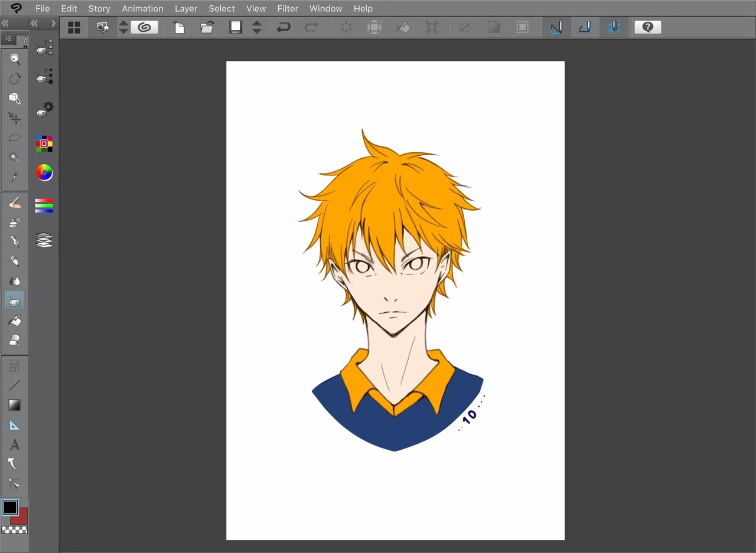The width and height of the screenshot is (756, 553).
Task: Collapse the tool palette with double chevron
Action: point(5,23)
